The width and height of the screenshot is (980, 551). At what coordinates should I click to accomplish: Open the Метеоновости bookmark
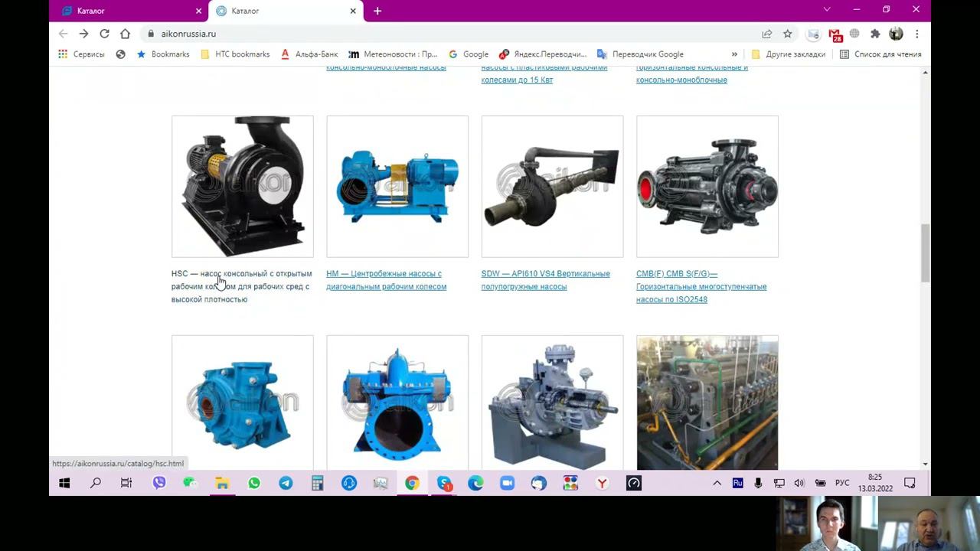tap(393, 54)
